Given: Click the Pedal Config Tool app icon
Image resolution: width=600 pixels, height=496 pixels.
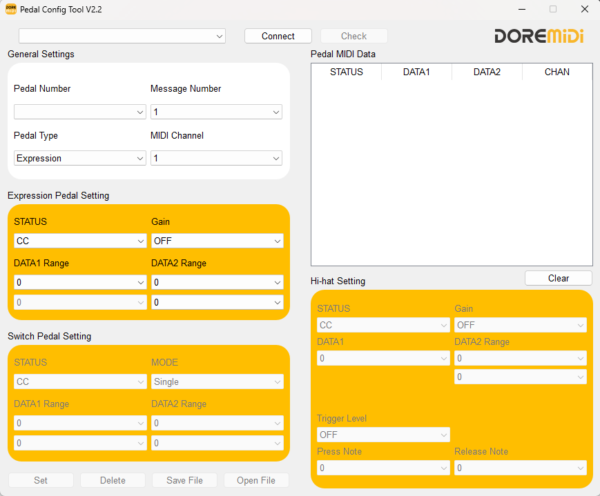Looking at the screenshot, I should point(11,9).
